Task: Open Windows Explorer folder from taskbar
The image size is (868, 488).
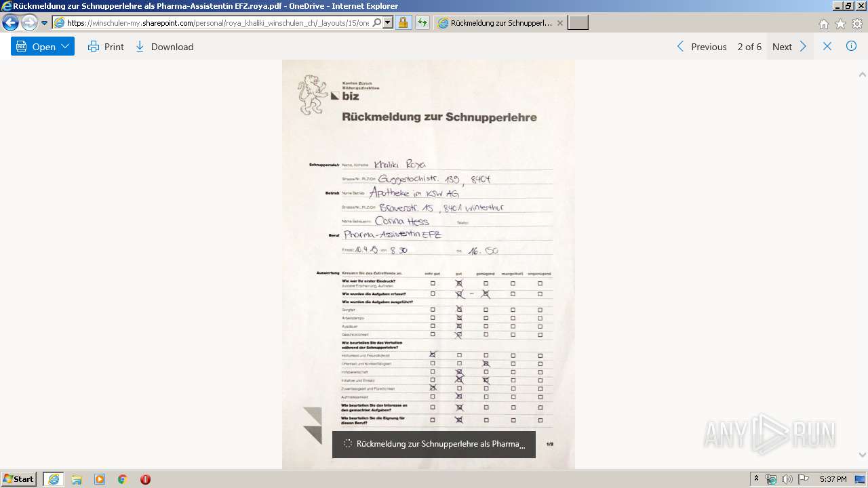Action: click(77, 479)
